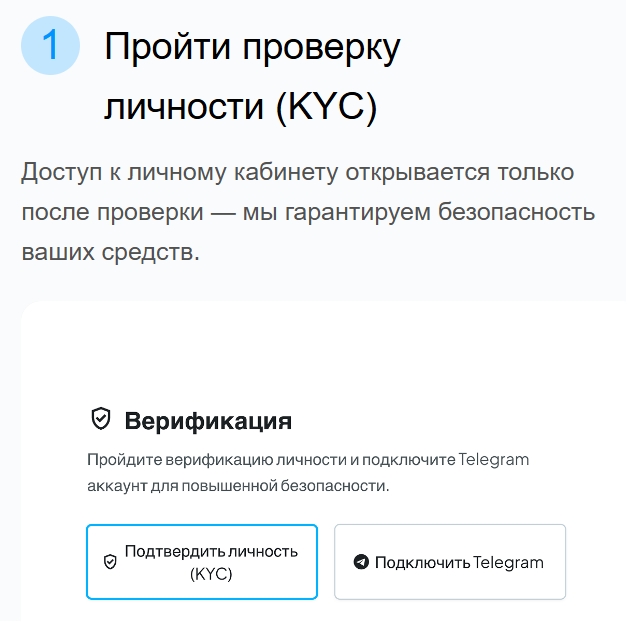The image size is (626, 621).
Task: Click the (KYC) label inside confirm button
Action: point(210,574)
